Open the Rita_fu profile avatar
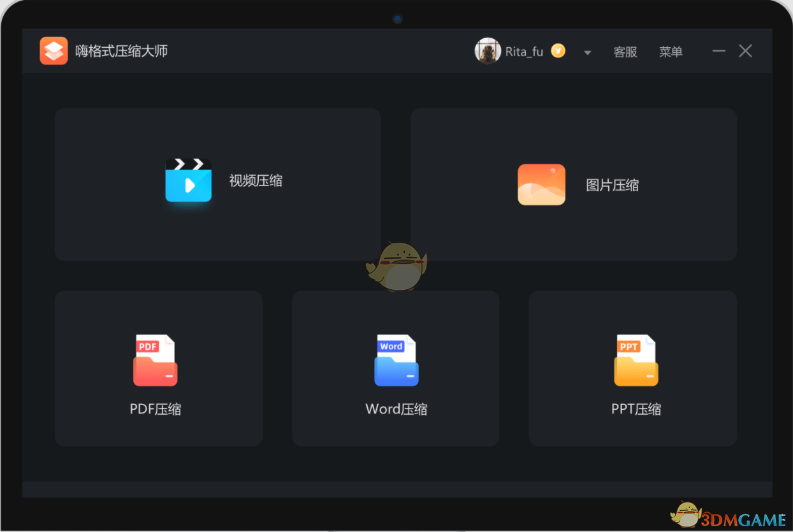Image resolution: width=793 pixels, height=532 pixels. [488, 50]
